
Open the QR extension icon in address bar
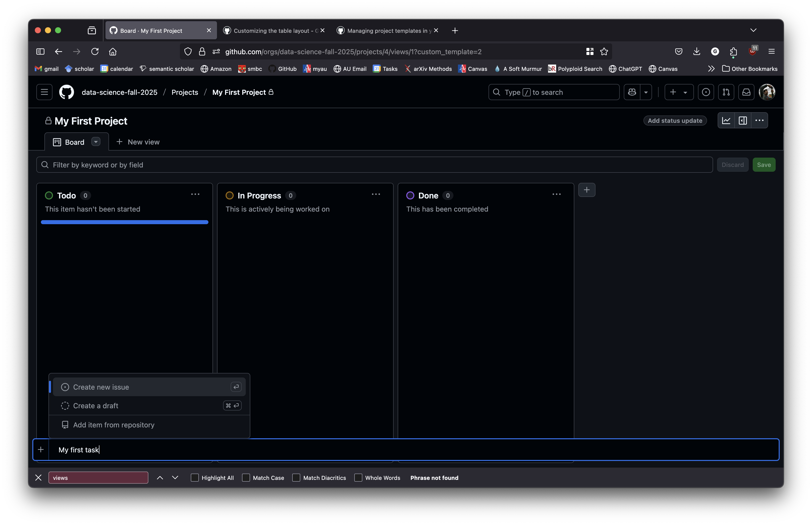590,51
